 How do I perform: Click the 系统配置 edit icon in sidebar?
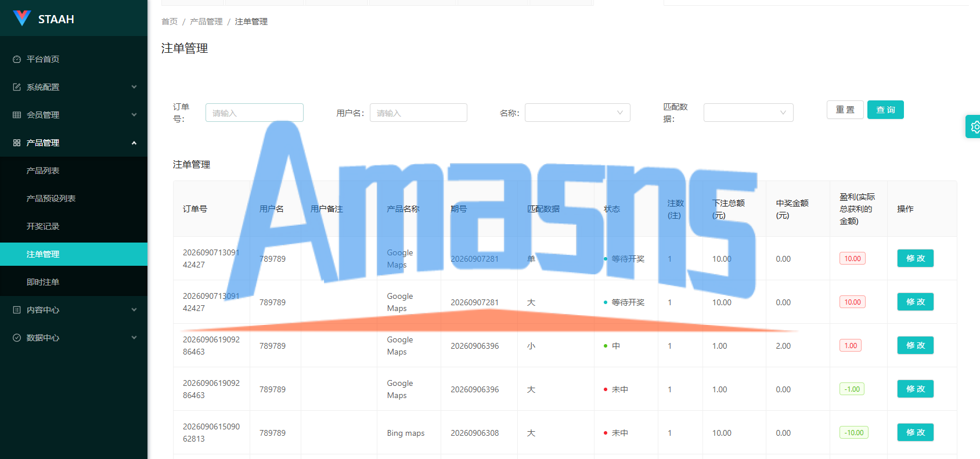[x=17, y=87]
